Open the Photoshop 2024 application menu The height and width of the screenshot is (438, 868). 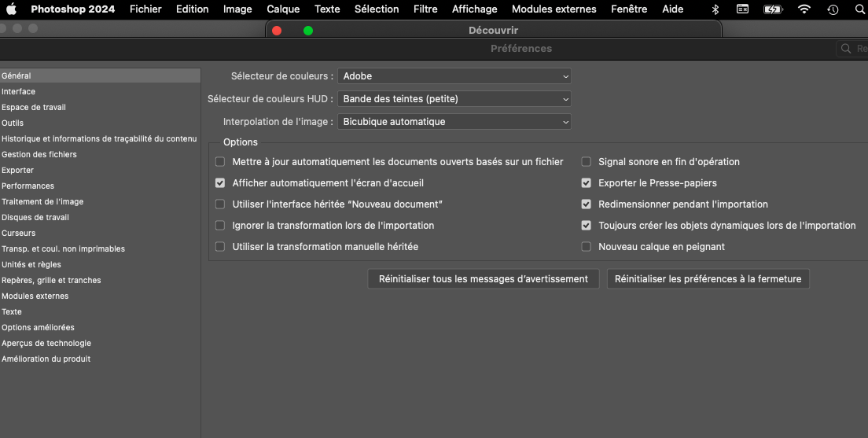click(72, 9)
